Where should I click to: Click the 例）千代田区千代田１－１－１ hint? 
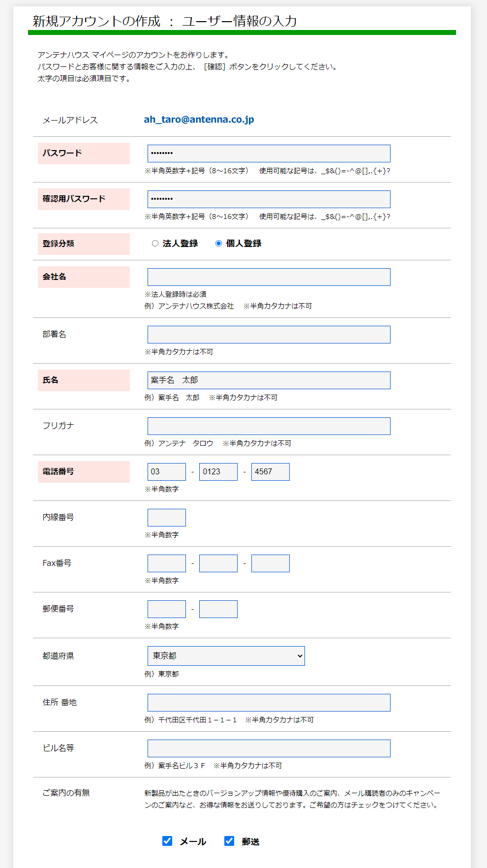pyautogui.click(x=190, y=720)
